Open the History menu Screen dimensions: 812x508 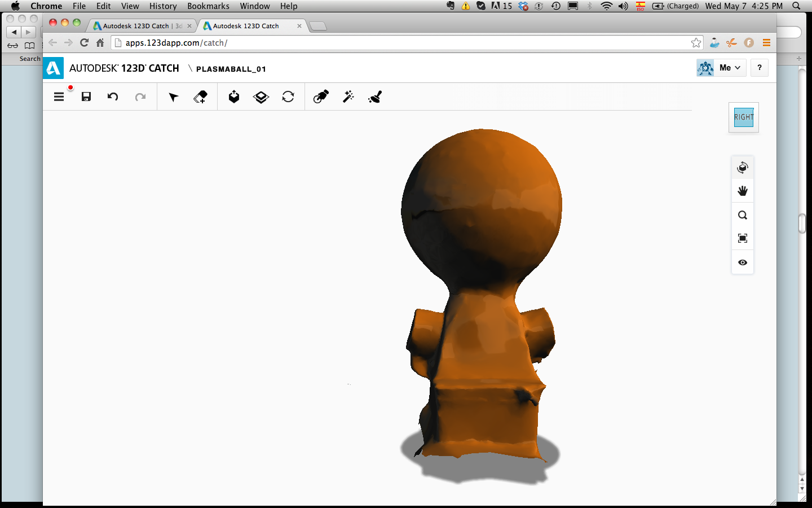pos(163,6)
